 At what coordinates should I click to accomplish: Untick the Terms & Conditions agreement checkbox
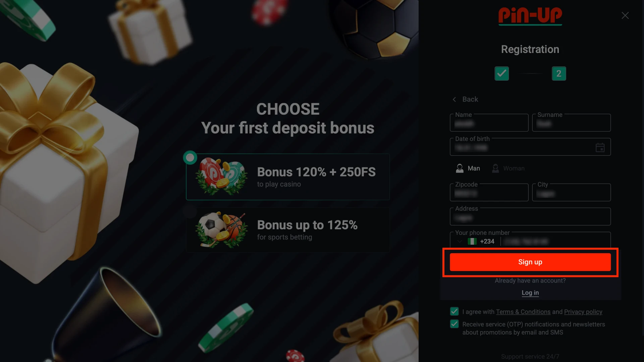coord(454,311)
